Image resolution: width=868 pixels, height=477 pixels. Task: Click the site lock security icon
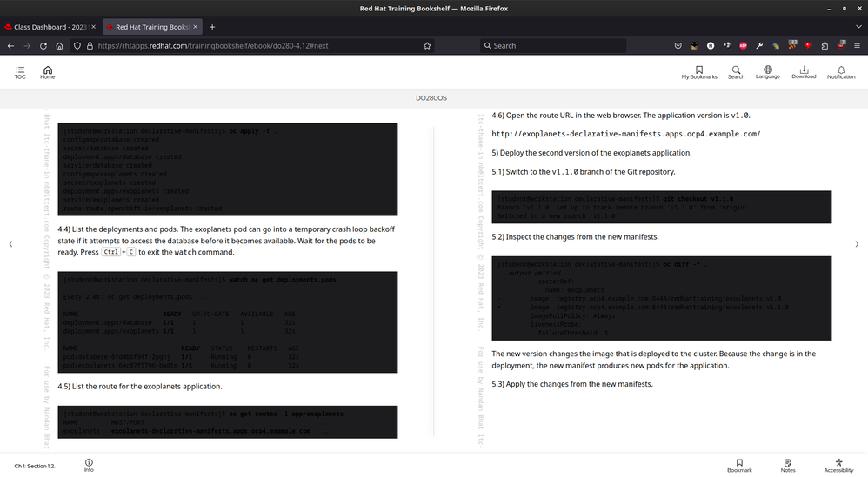click(x=90, y=46)
